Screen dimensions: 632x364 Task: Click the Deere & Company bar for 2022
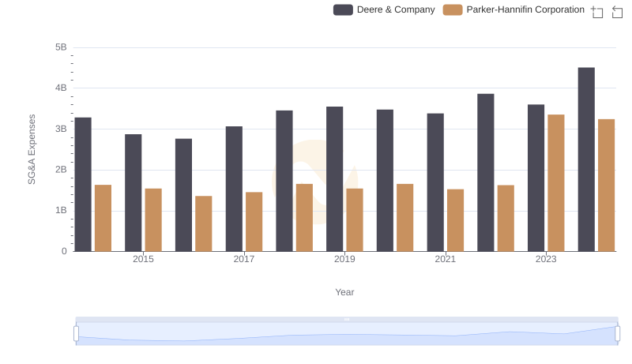486,173
